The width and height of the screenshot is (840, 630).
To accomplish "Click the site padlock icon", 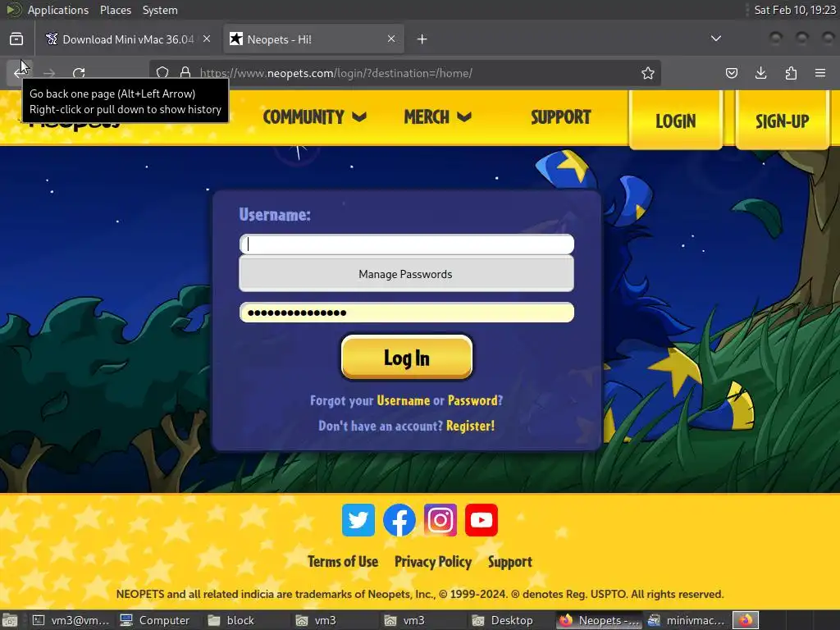I will [185, 73].
